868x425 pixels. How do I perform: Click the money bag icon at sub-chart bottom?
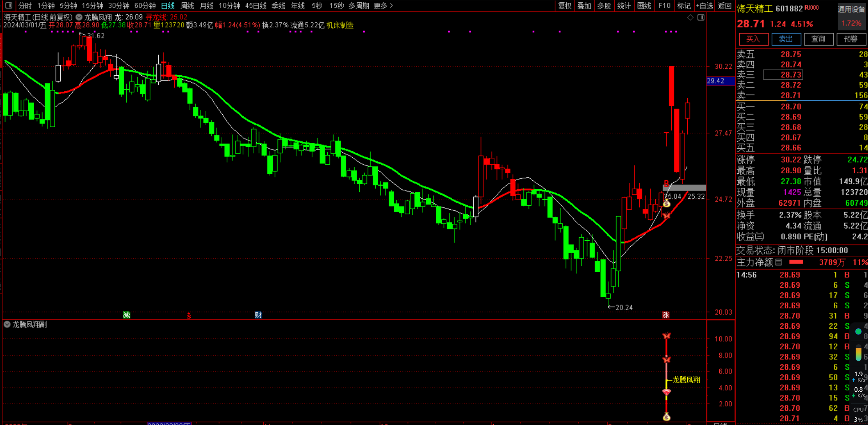click(x=667, y=417)
